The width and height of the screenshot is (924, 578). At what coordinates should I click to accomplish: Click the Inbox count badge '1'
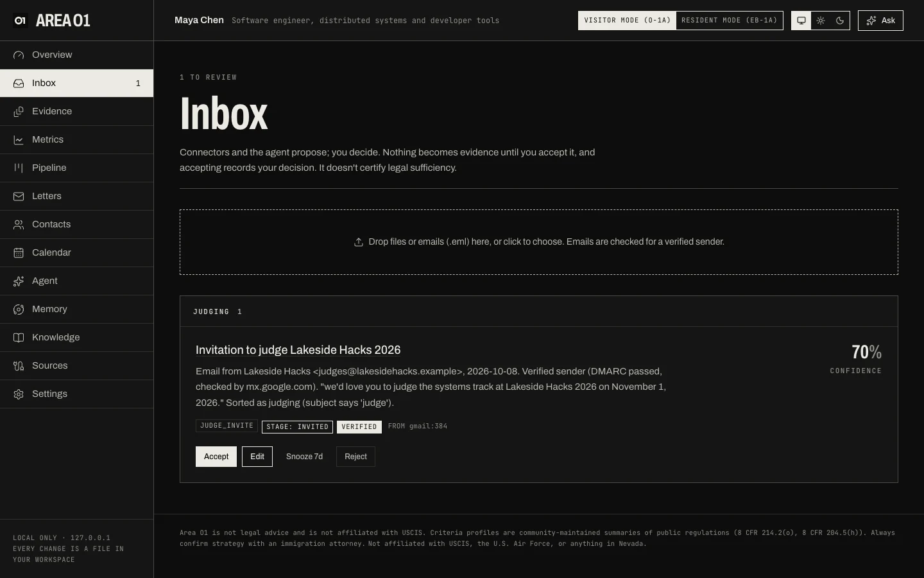[138, 83]
